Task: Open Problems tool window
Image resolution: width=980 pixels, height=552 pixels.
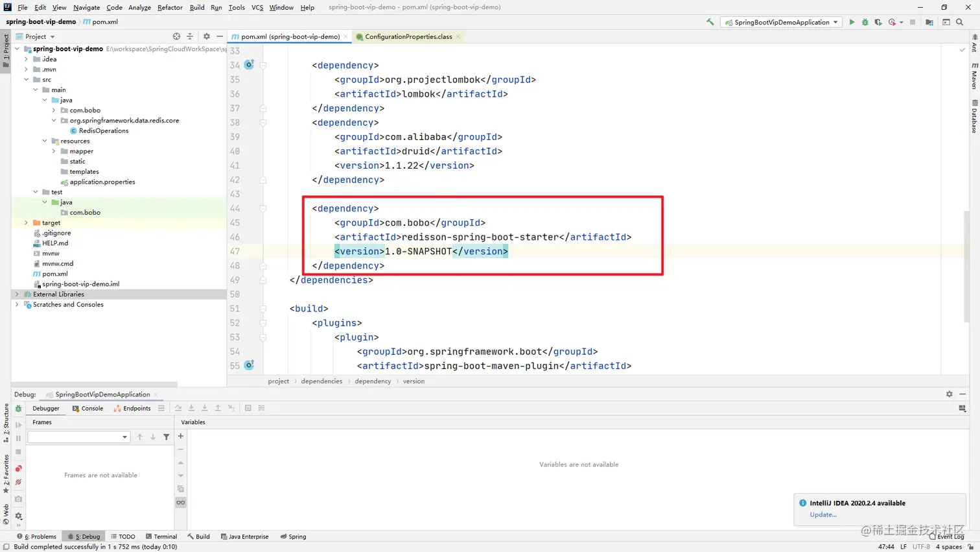Action: (37, 536)
